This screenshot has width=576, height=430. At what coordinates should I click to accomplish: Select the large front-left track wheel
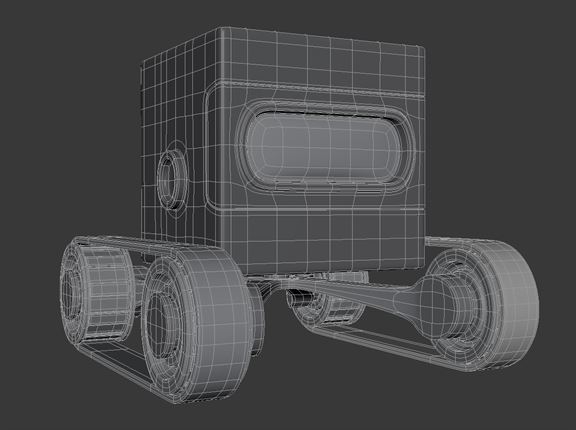[x=198, y=325]
